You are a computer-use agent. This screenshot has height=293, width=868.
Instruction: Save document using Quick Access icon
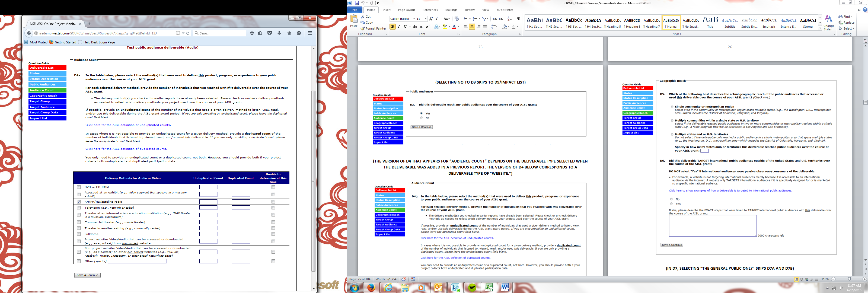[x=357, y=3]
